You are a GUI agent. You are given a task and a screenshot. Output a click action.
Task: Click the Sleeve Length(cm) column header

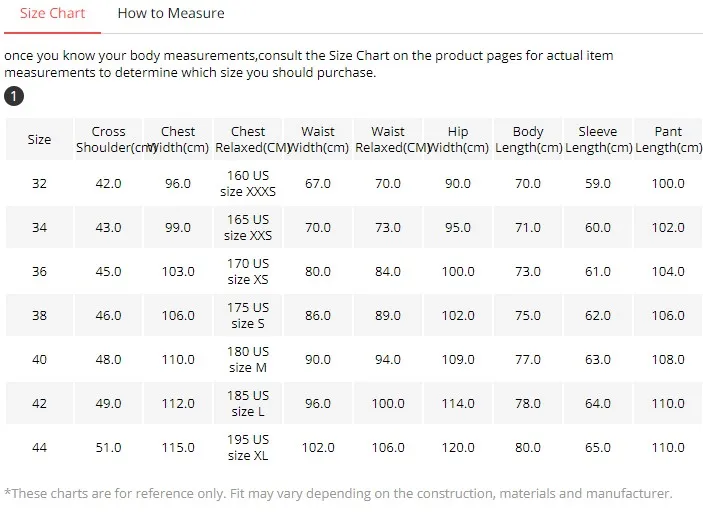pos(598,139)
